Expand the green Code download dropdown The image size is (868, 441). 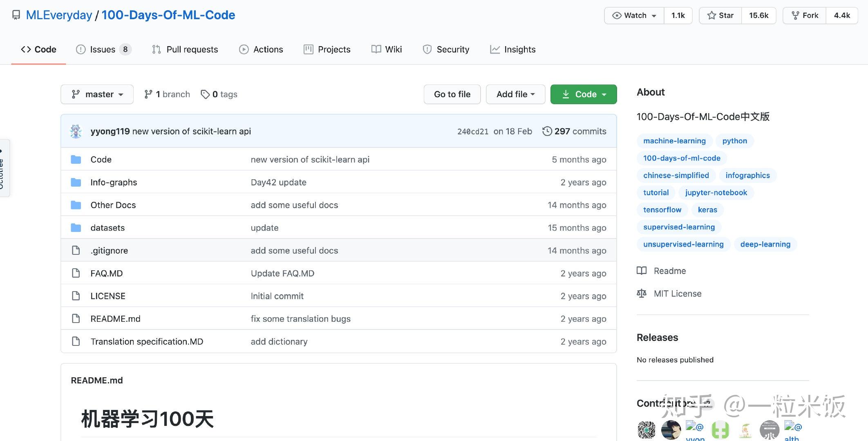pyautogui.click(x=583, y=94)
